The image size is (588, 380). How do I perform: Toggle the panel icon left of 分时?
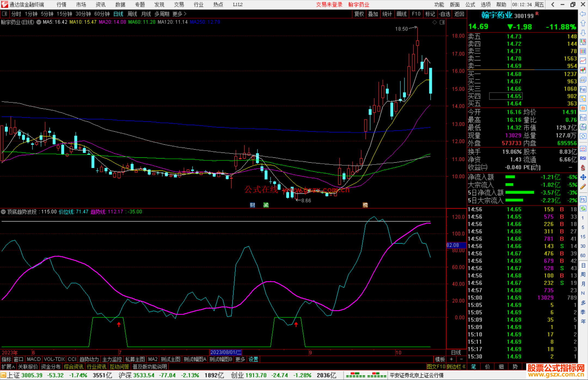(4, 14)
